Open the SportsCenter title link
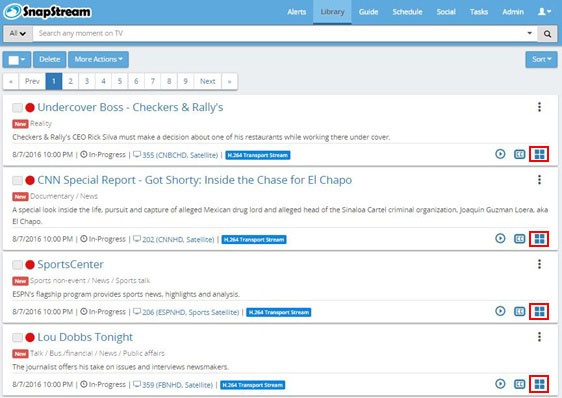The height and width of the screenshot is (398, 562). click(x=71, y=265)
